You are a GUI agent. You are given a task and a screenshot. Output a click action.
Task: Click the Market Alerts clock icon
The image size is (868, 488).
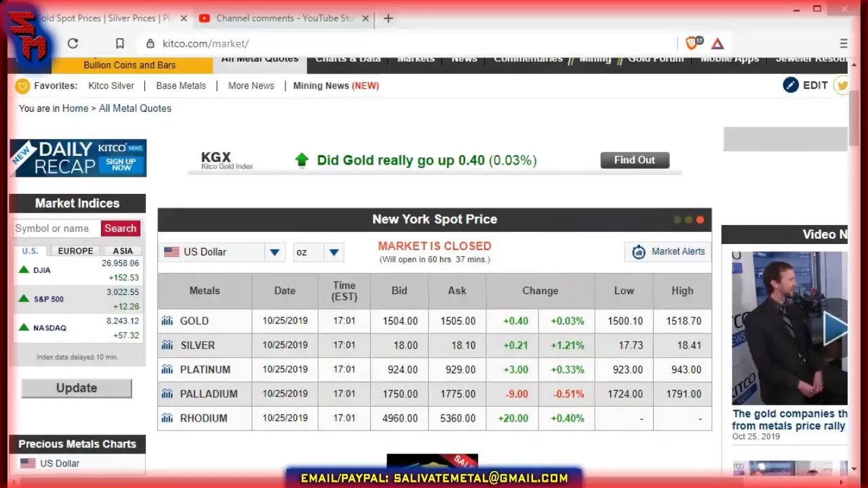(639, 252)
